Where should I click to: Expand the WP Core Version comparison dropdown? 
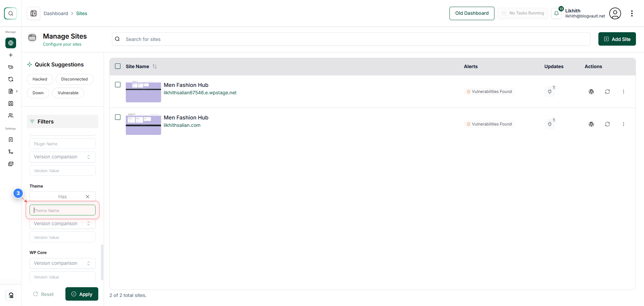click(62, 263)
